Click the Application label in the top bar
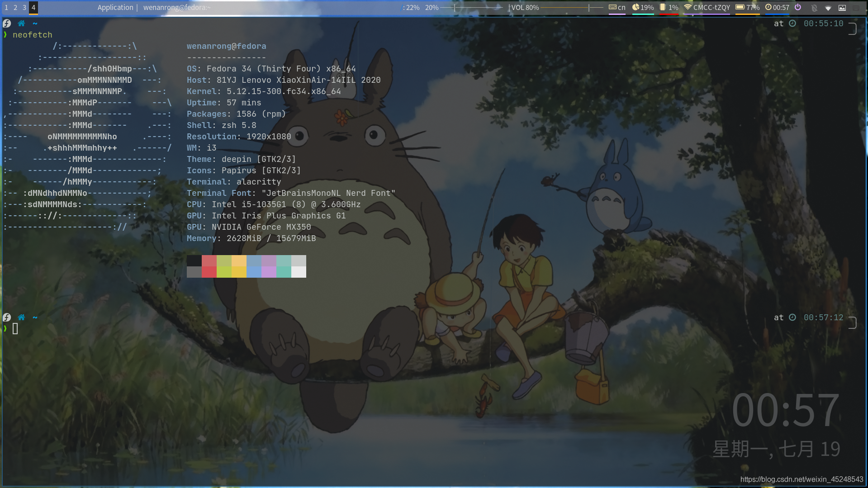Viewport: 868px width, 488px height. coord(115,7)
